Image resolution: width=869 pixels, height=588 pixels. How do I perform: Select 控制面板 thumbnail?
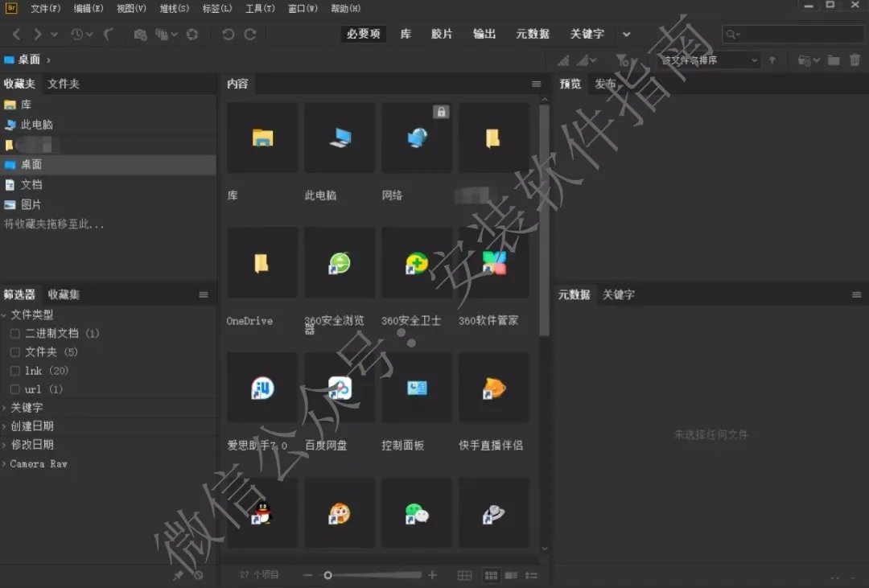coord(417,388)
